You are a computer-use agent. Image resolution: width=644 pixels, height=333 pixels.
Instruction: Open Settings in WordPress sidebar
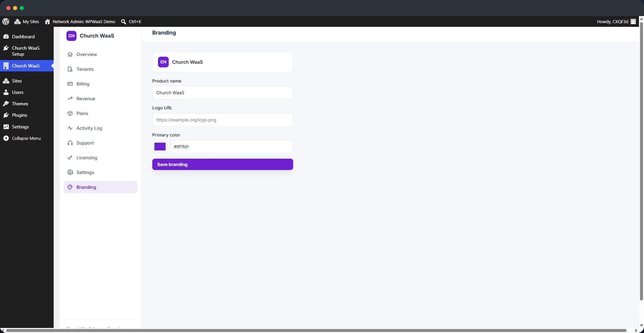(x=26, y=127)
